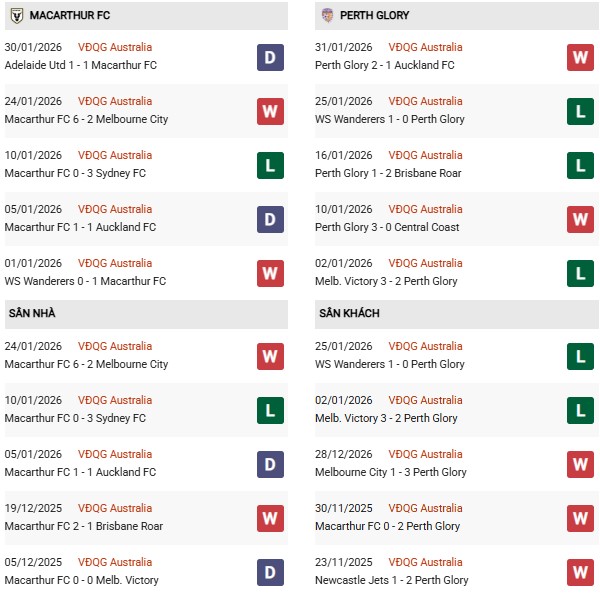Viewport: 600px width, 594px height.
Task: Click the W badge for Perth Glory vs Auckland FC
Action: [x=580, y=57]
